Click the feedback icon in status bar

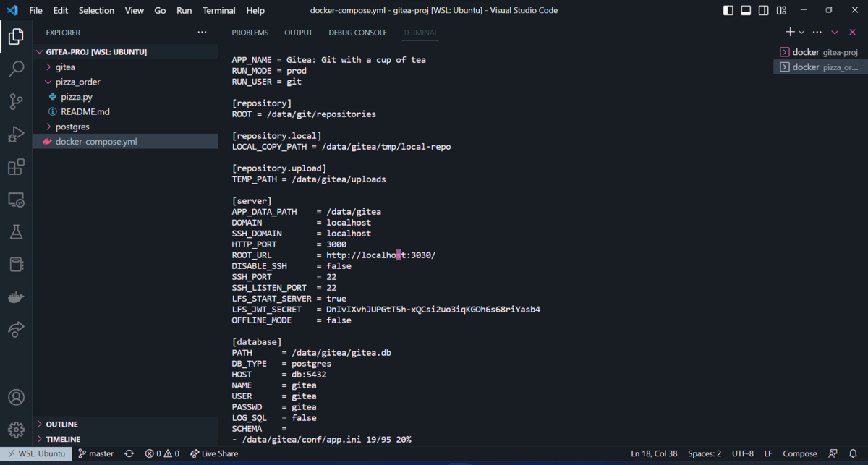pos(833,453)
